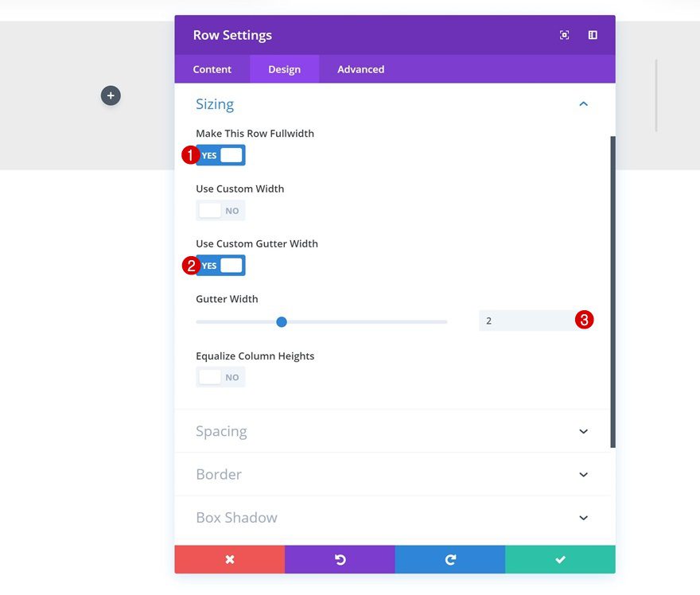Click the undo icon at the bottom

tap(340, 559)
